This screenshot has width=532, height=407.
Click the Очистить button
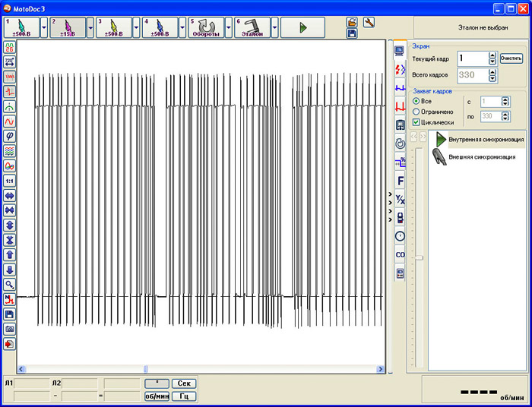coord(511,58)
